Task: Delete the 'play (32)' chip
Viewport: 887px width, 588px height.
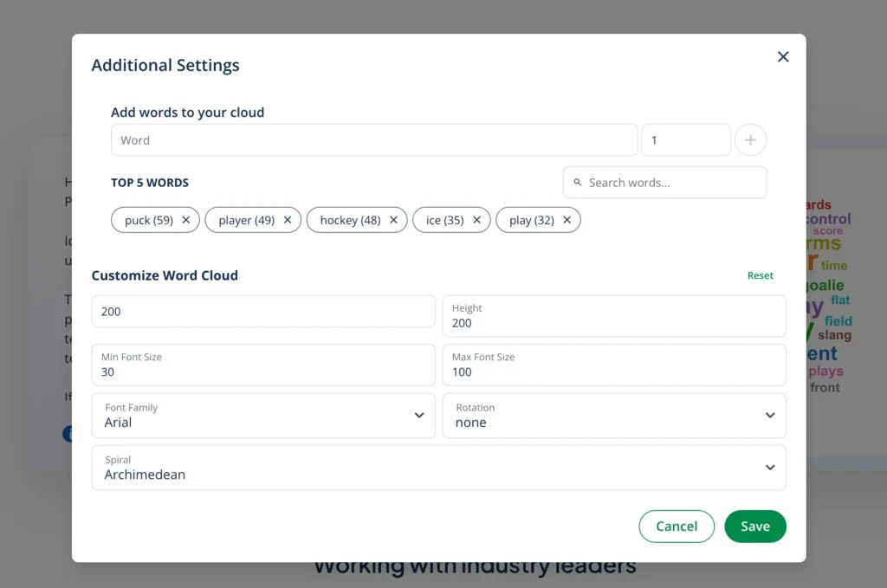Action: point(567,220)
